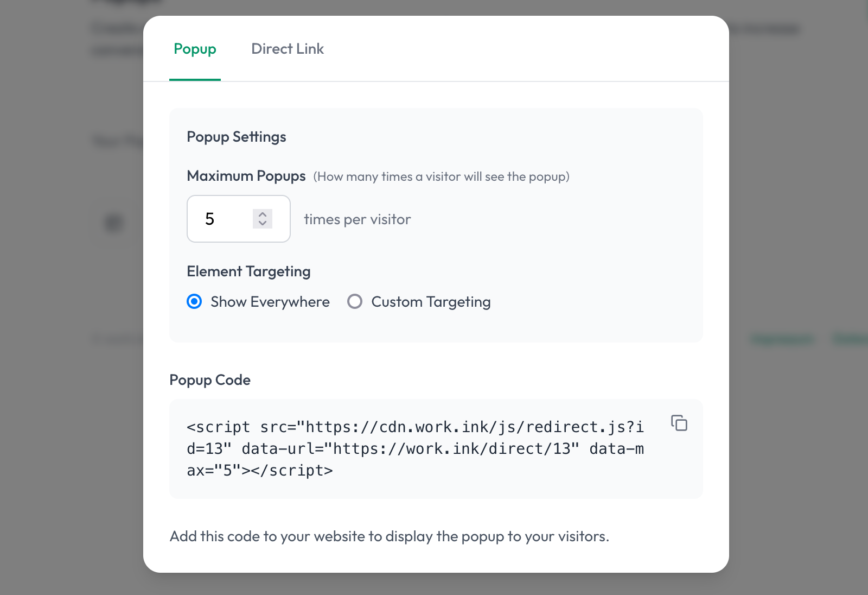Click the Add this code to your website note
Image resolution: width=868 pixels, height=595 pixels.
click(x=390, y=536)
